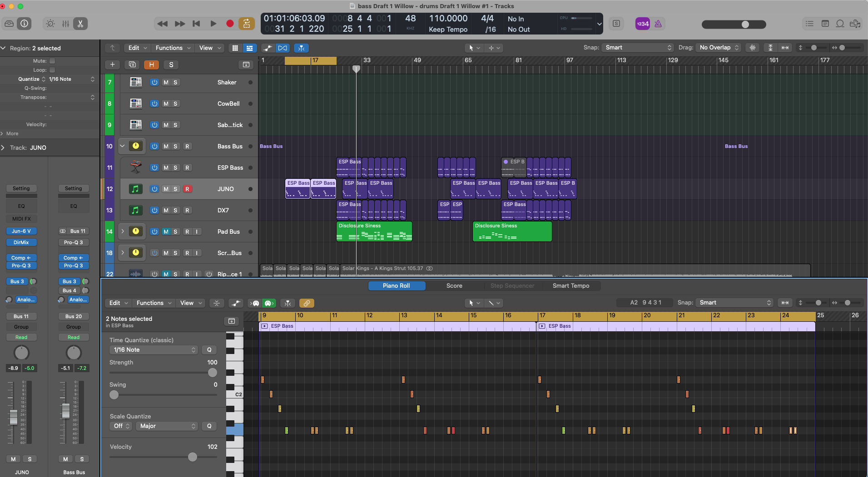
Task: Mute the Shaker track
Action: coord(166,82)
